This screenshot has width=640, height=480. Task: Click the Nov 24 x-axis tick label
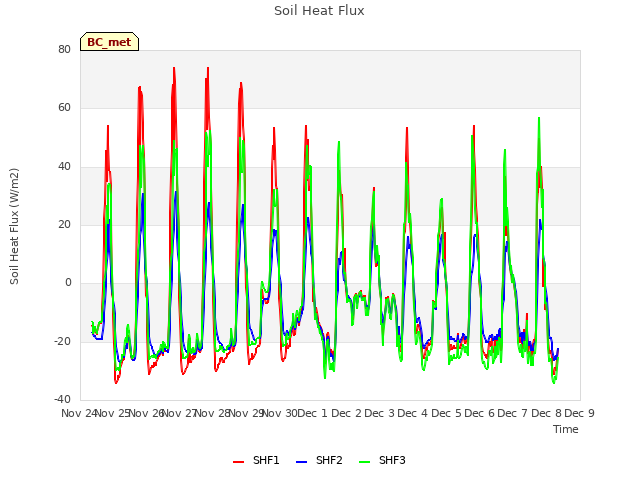pos(78,413)
